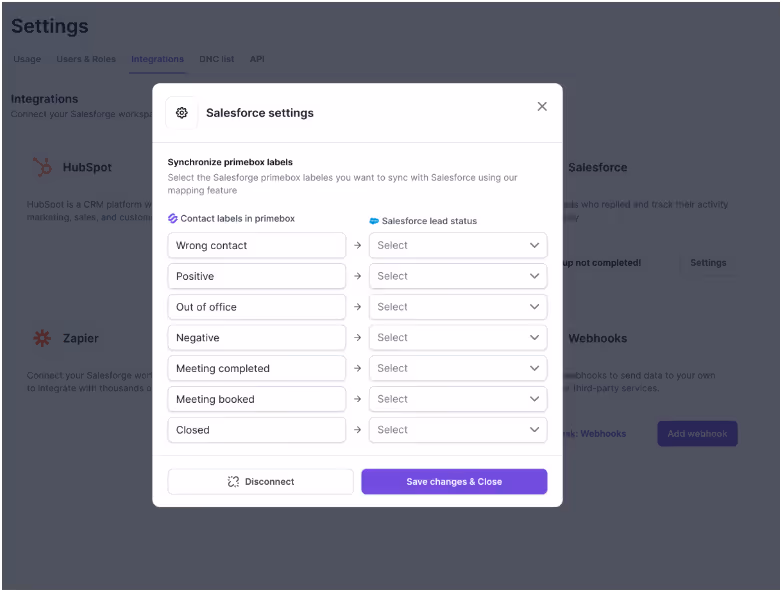Select the Integrations tab

pyautogui.click(x=157, y=59)
